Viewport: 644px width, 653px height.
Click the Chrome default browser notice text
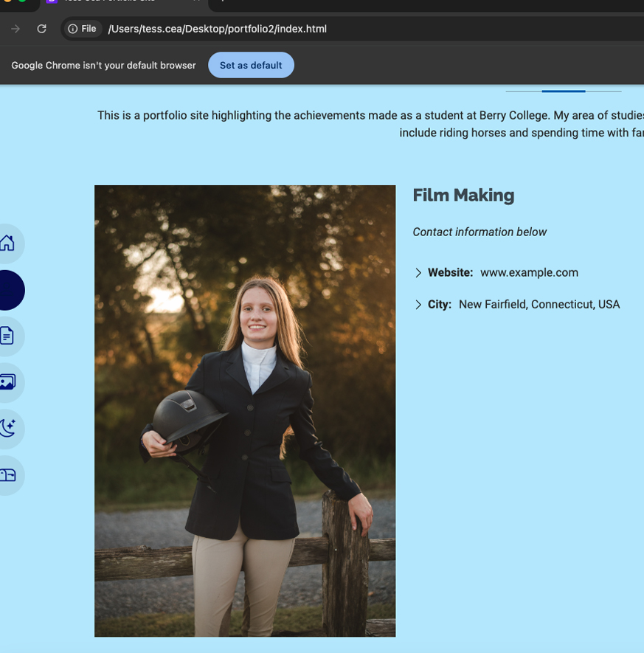pyautogui.click(x=103, y=66)
